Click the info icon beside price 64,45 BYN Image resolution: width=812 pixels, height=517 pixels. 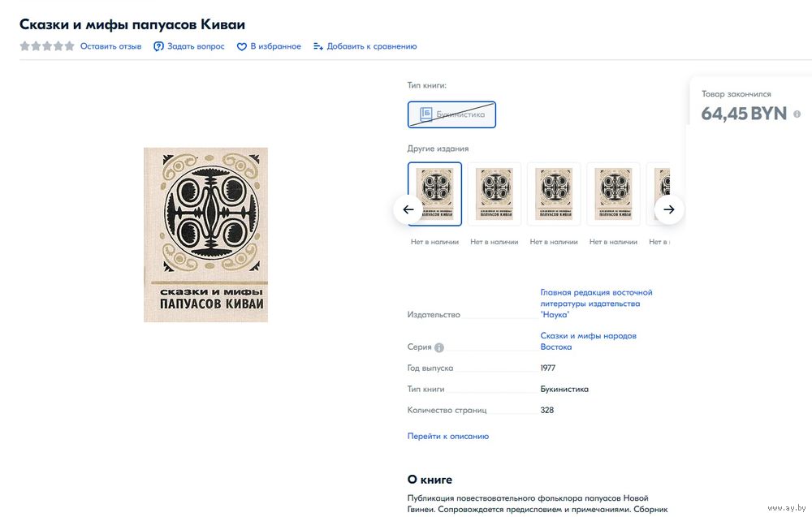point(797,114)
